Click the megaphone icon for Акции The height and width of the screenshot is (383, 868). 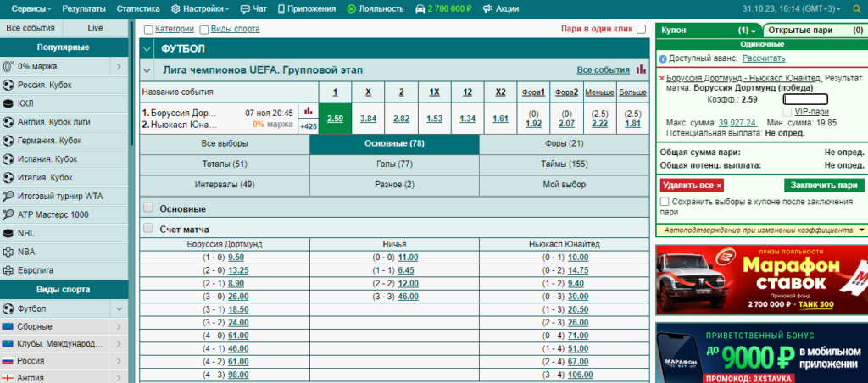coord(487,8)
